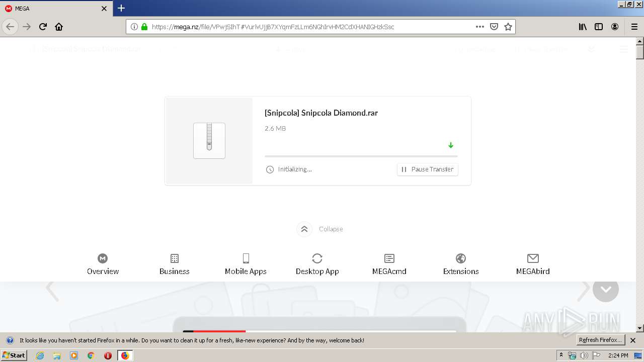Show previous carousel slide
The height and width of the screenshot is (362, 644).
(x=52, y=290)
